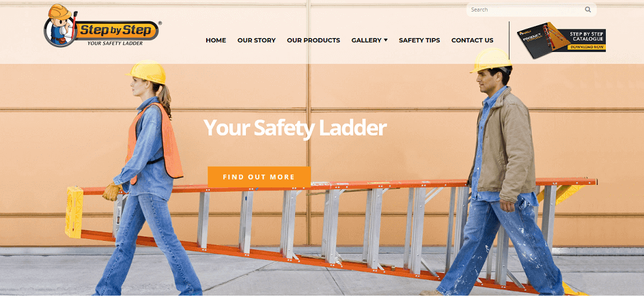Expand the Gallery dropdown arrow

pos(386,40)
